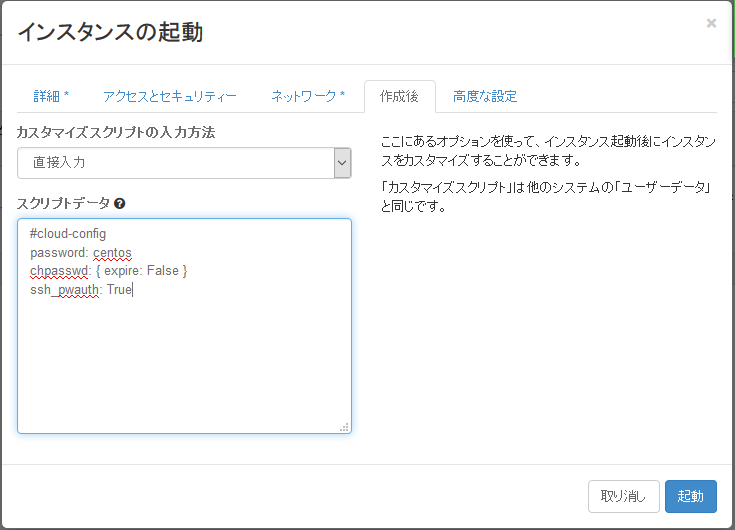Viewport: 735px width, 530px height.
Task: Click the カスタマイズスクリプトの入力方法 label
Action: coord(116,133)
